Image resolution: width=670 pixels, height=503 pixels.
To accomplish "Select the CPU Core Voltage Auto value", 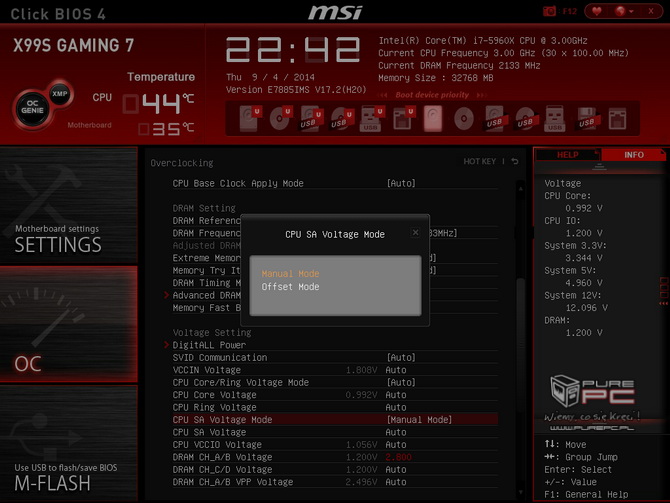I will [x=396, y=395].
